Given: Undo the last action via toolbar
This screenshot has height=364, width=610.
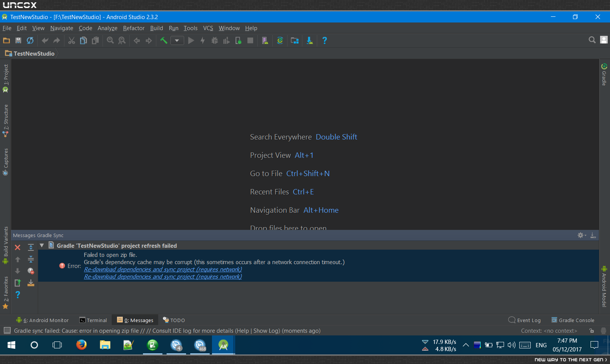Looking at the screenshot, I should point(45,40).
